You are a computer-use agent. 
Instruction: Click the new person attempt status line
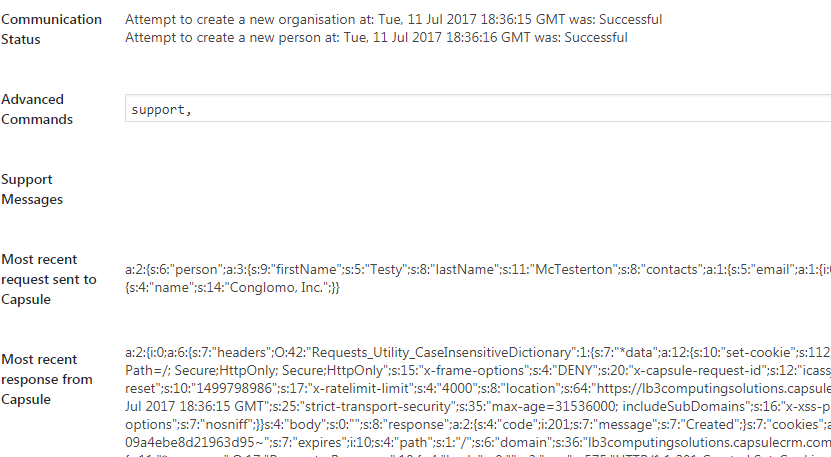pyautogui.click(x=376, y=38)
